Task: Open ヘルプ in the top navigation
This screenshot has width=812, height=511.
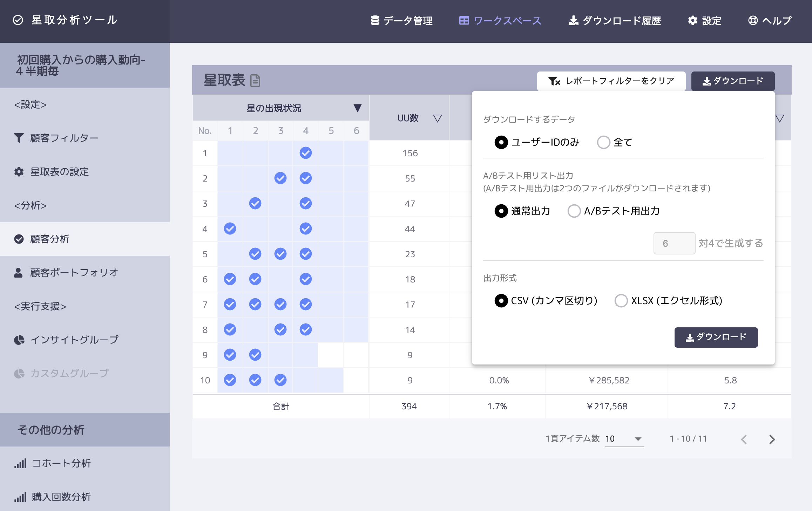Action: click(x=770, y=21)
